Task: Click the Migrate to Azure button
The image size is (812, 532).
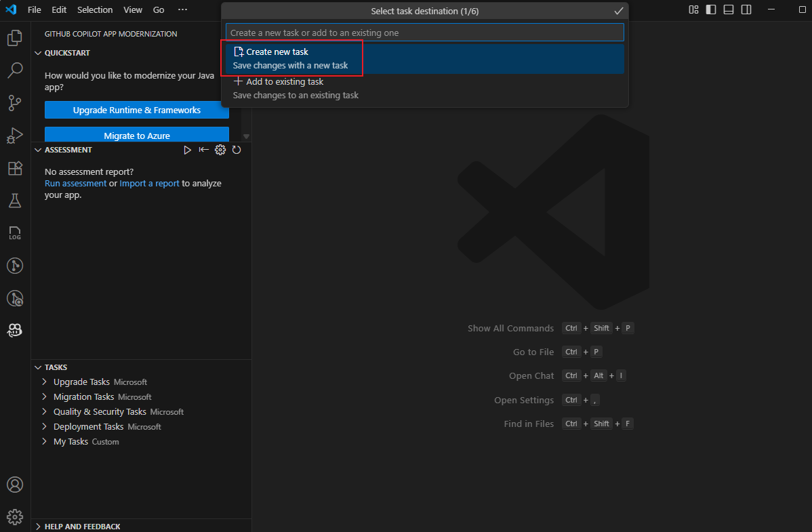Action: (x=136, y=135)
